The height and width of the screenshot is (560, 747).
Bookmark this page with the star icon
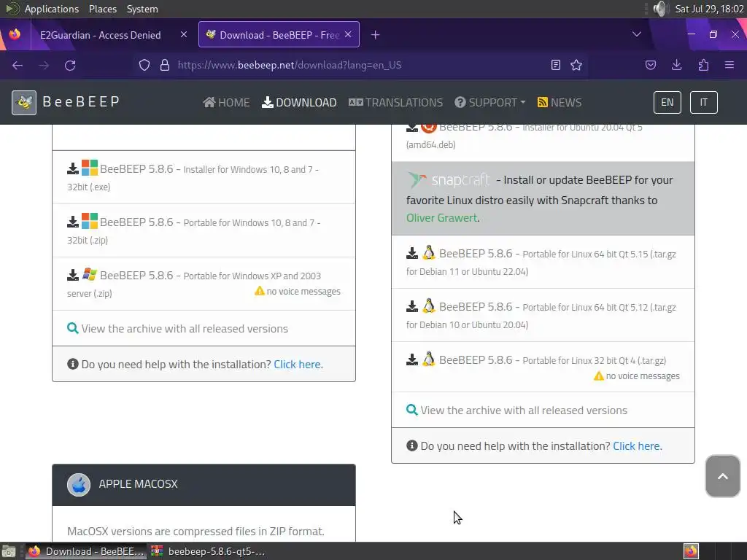point(576,65)
